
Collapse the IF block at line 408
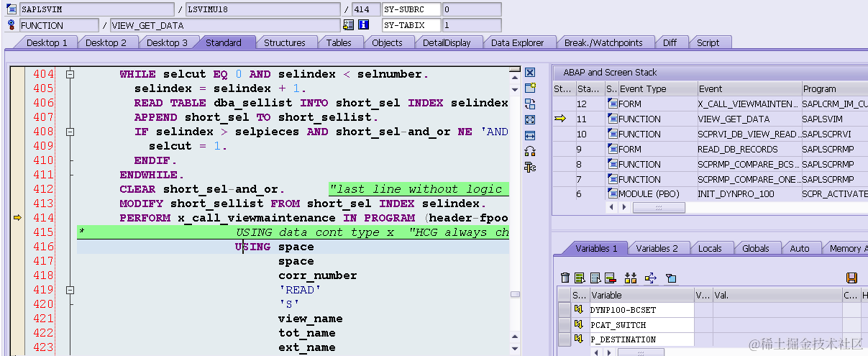click(70, 132)
